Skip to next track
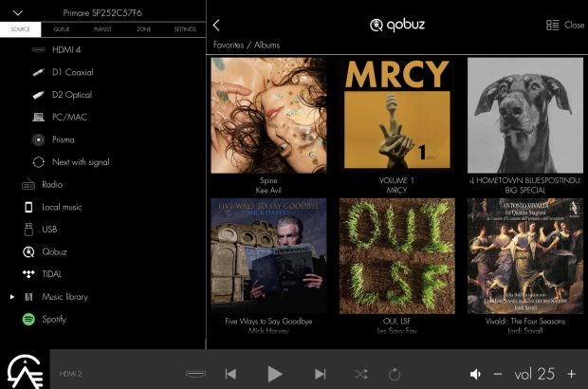The height and width of the screenshot is (389, 588). tap(321, 374)
